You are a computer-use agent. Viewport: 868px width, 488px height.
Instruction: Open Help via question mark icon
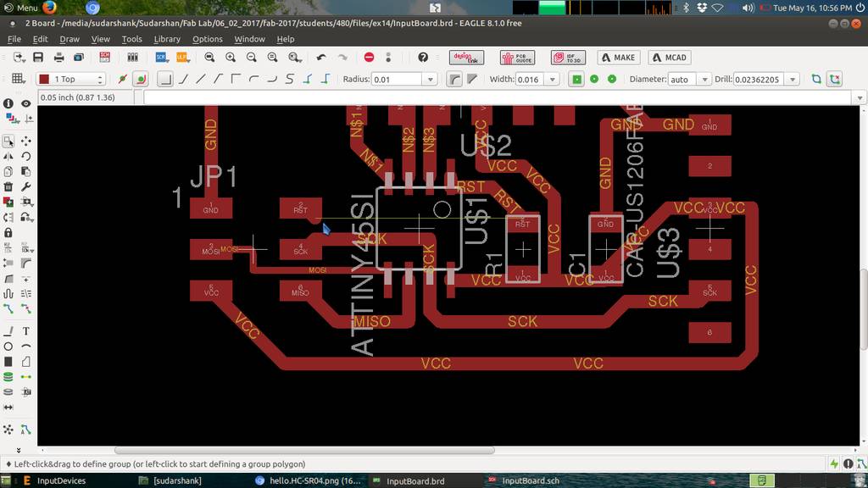pyautogui.click(x=423, y=57)
